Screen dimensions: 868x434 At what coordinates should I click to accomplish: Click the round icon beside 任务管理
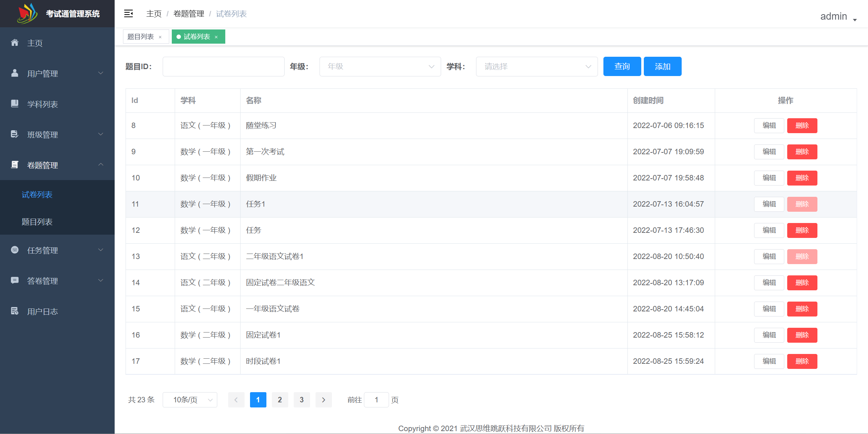click(15, 250)
